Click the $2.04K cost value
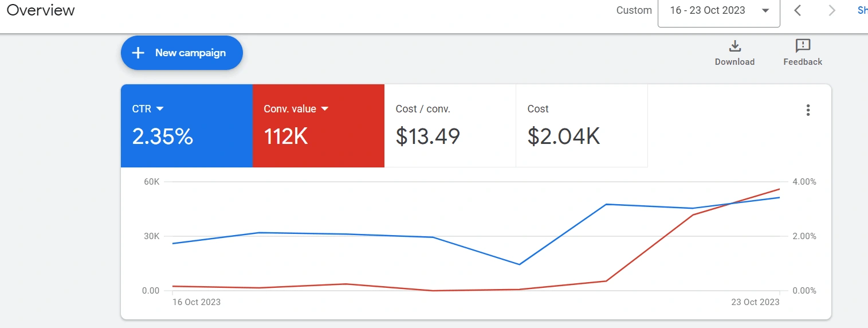 pos(564,136)
